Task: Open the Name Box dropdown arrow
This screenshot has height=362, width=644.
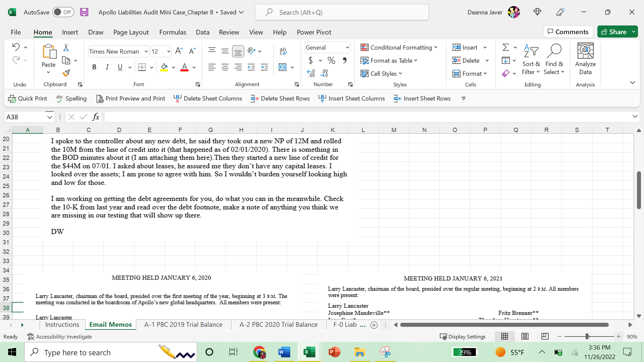Action: (x=50, y=117)
